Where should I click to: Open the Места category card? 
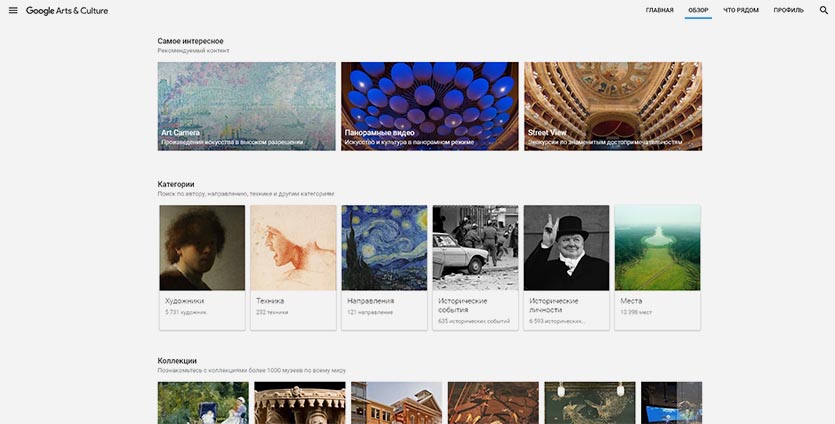coord(657,266)
